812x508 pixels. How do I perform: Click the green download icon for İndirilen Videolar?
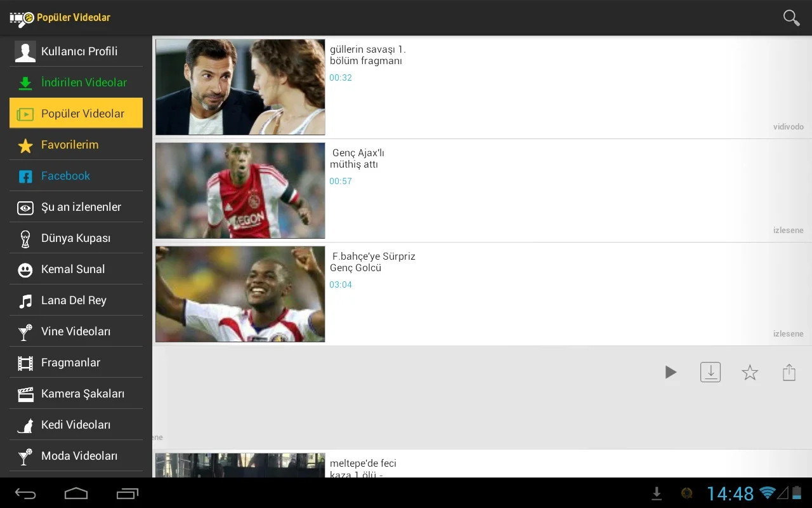25,83
